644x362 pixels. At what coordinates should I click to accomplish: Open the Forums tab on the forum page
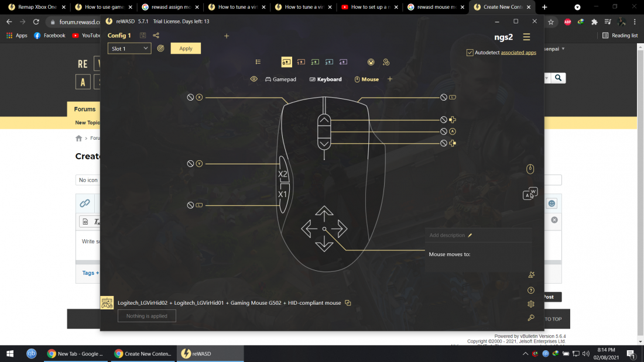tap(85, 109)
